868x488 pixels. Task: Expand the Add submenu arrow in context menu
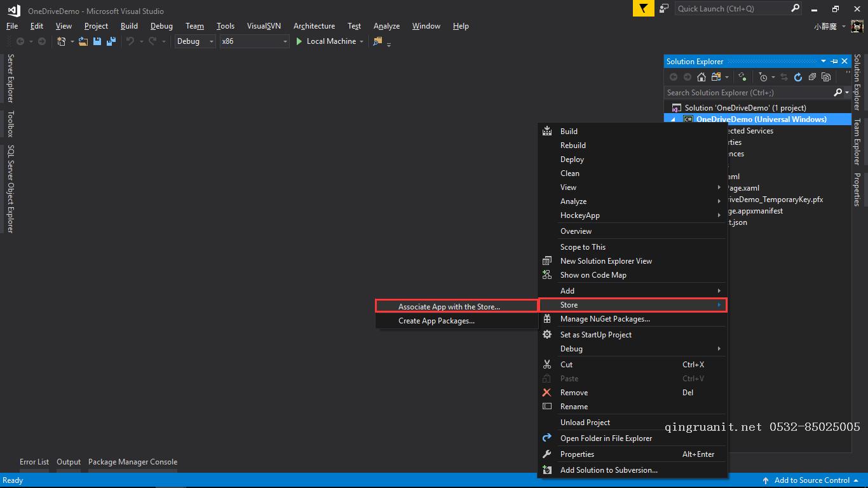[x=719, y=291]
